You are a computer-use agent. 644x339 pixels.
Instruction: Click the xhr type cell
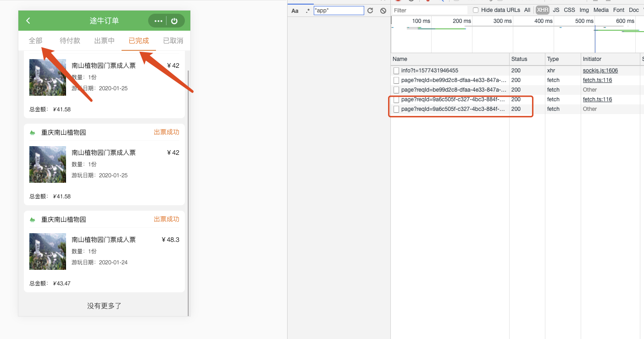pyautogui.click(x=551, y=71)
